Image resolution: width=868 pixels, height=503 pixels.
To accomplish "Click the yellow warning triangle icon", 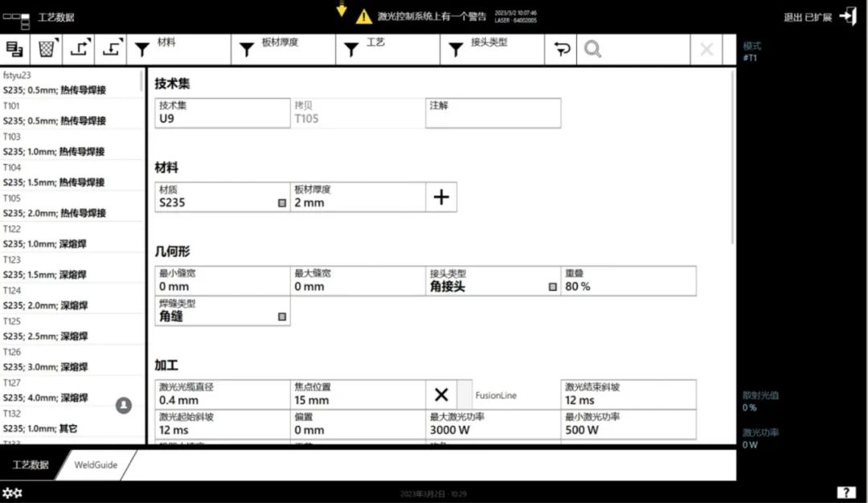I will click(364, 16).
